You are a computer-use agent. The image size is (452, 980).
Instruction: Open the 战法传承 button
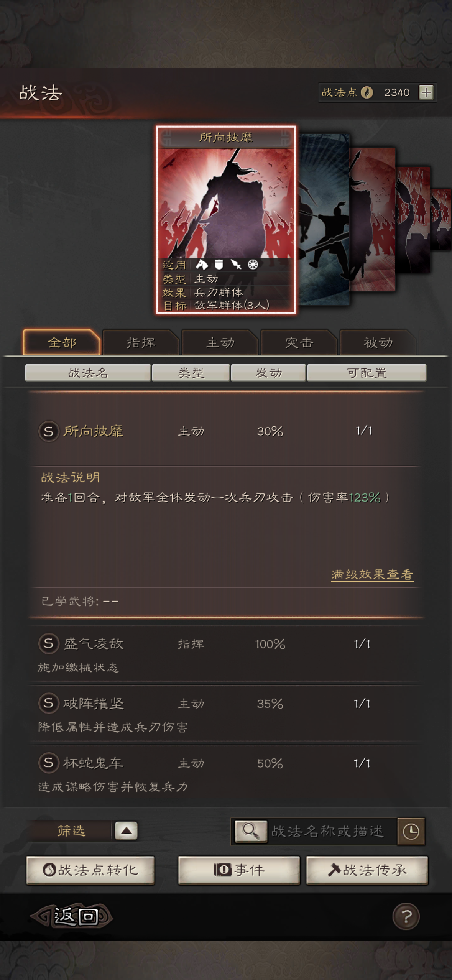(367, 870)
